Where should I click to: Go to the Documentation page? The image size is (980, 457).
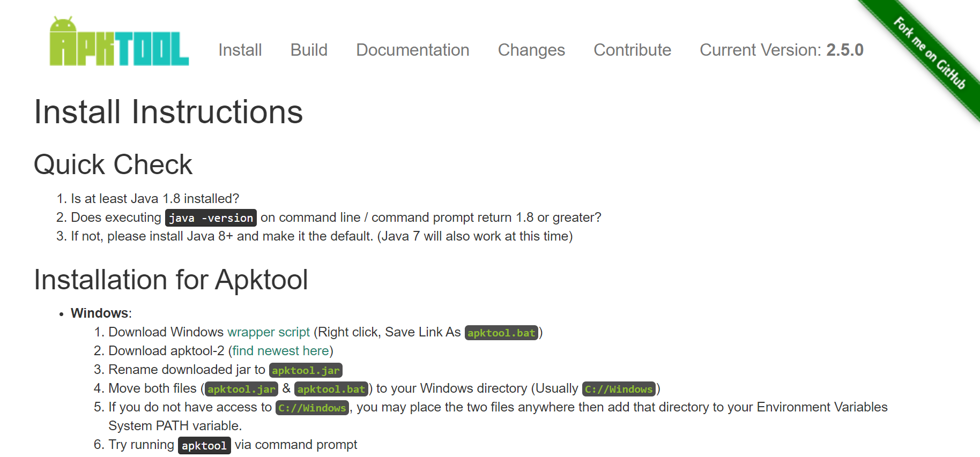[413, 50]
